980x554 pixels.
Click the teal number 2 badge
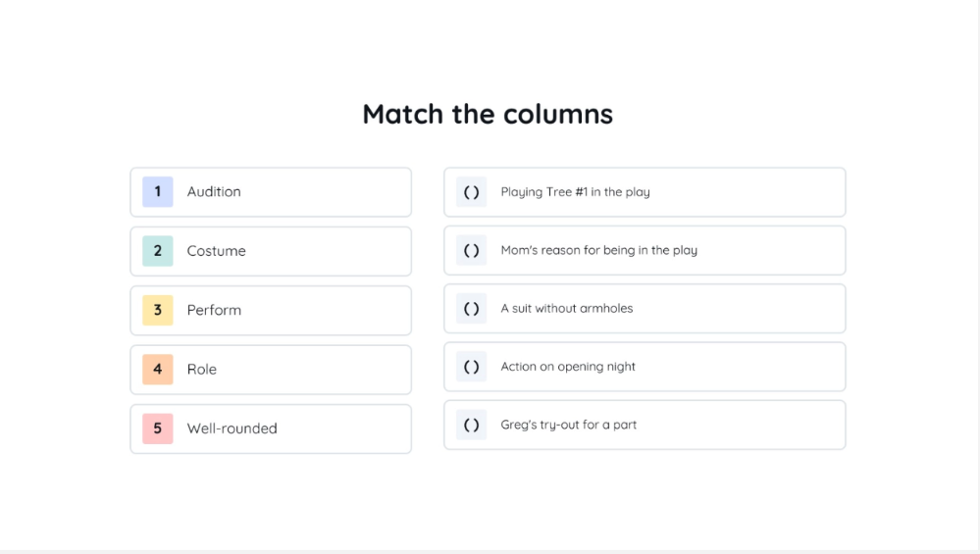pyautogui.click(x=157, y=251)
